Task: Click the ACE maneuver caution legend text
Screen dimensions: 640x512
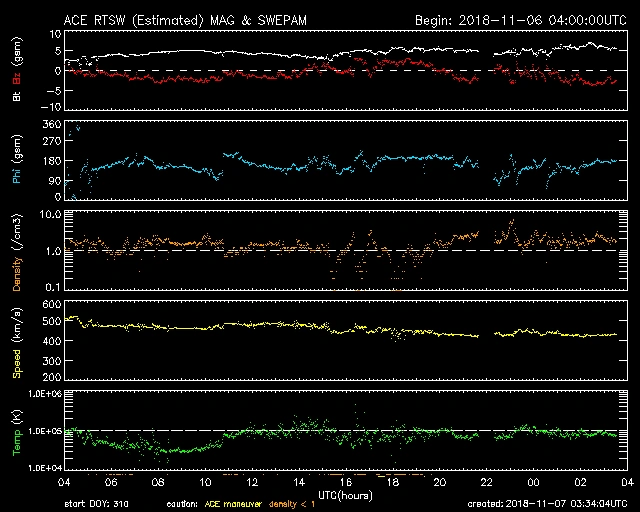Action: [x=233, y=504]
